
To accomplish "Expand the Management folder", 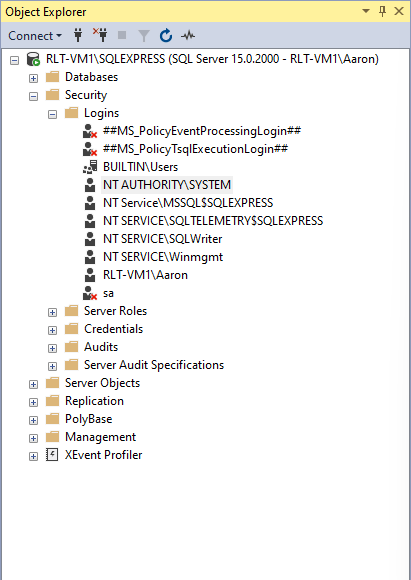I will coord(33,438).
